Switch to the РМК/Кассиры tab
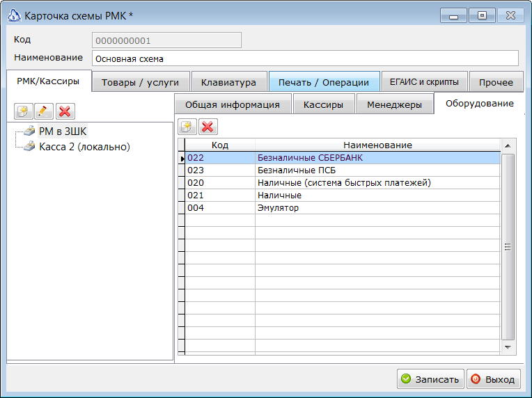Viewport: 532px width, 398px height. tap(48, 81)
